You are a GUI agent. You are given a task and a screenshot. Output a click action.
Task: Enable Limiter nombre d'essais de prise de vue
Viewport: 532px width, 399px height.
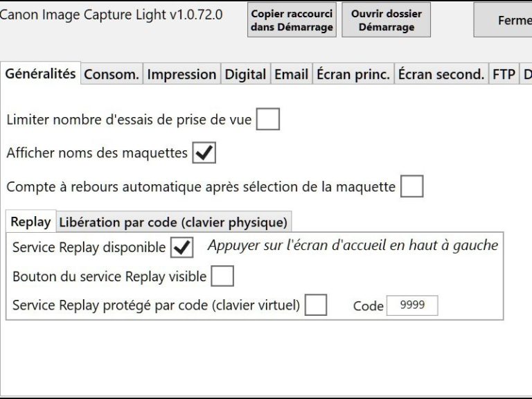coord(267,119)
